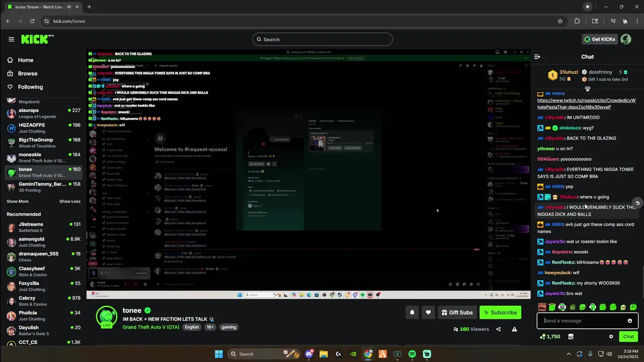Mute the tonee Stream browser tab
Viewport: 644px width, 362px height.
(x=69, y=7)
